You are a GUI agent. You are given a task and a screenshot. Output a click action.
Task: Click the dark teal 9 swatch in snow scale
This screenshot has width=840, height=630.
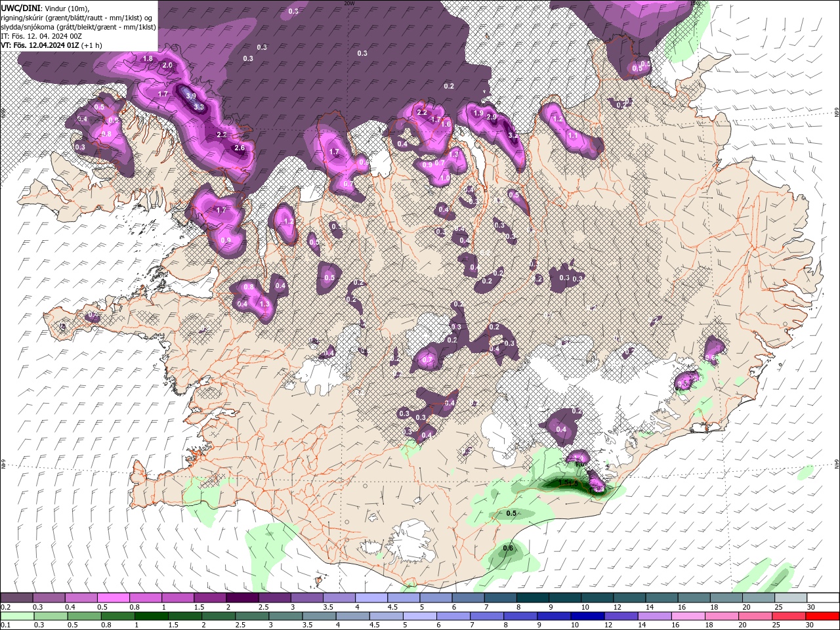coord(564,598)
